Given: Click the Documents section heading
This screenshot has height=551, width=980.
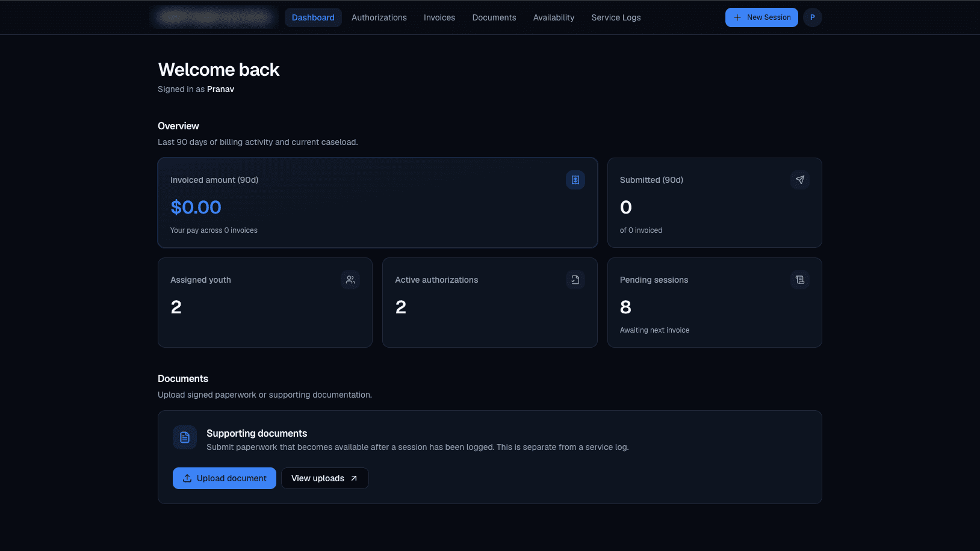Looking at the screenshot, I should click(183, 378).
